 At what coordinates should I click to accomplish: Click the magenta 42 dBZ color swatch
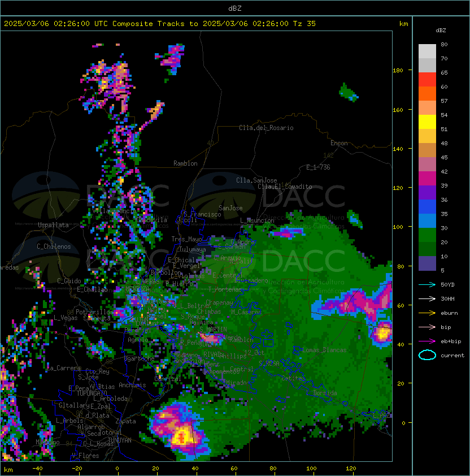[x=427, y=178]
